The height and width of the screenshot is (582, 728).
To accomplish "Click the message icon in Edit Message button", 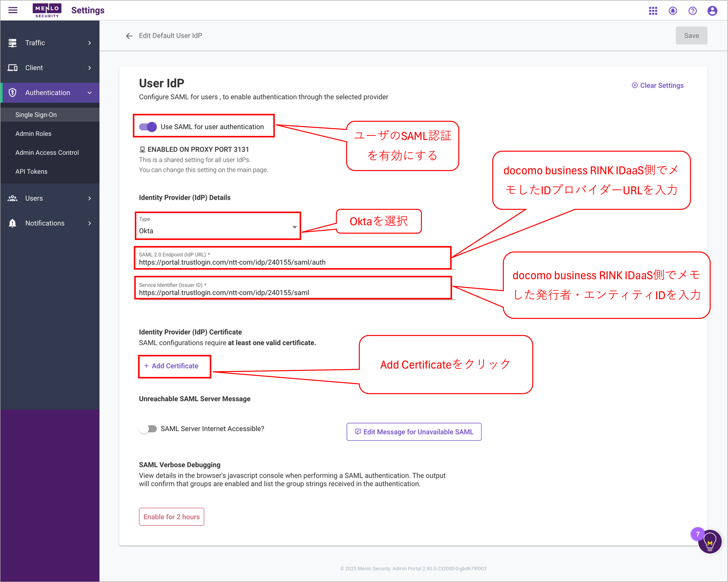I will click(x=358, y=432).
